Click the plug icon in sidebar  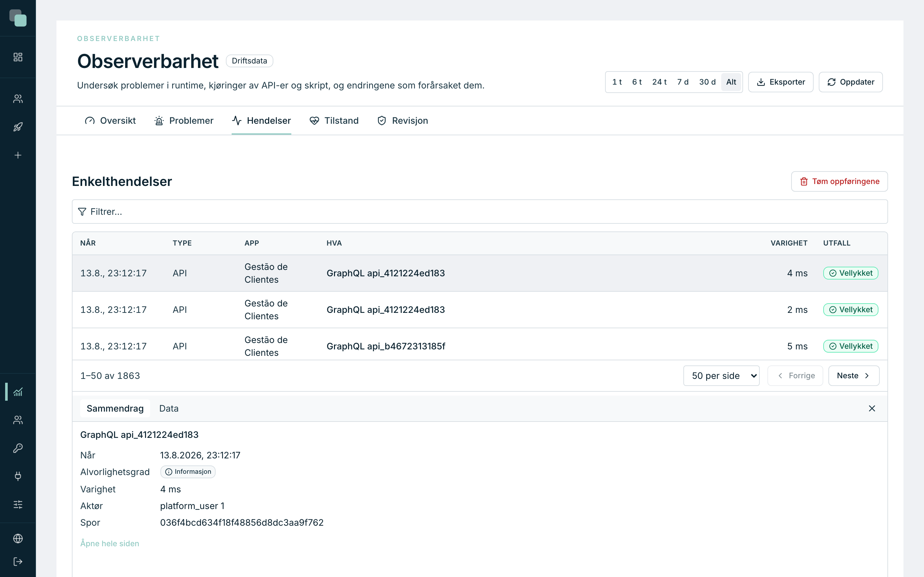[x=18, y=476]
